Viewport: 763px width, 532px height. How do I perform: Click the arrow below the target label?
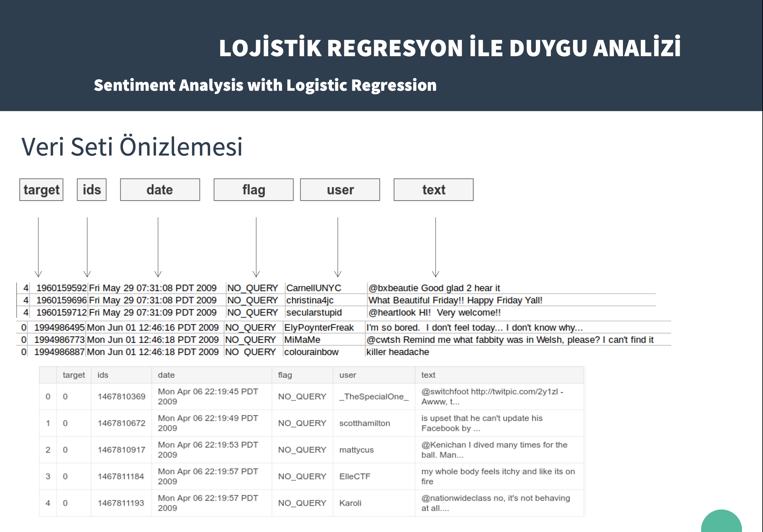click(38, 247)
